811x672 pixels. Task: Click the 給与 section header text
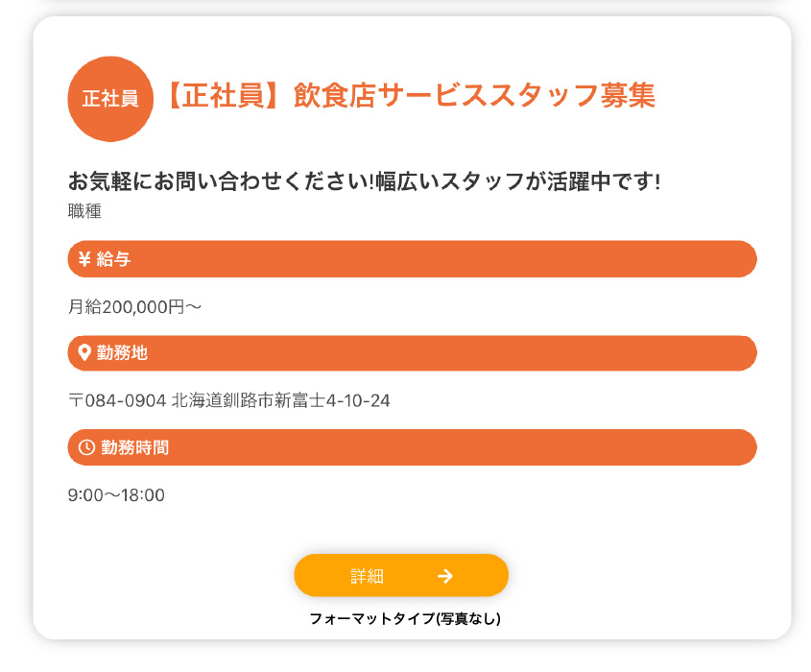point(113,258)
